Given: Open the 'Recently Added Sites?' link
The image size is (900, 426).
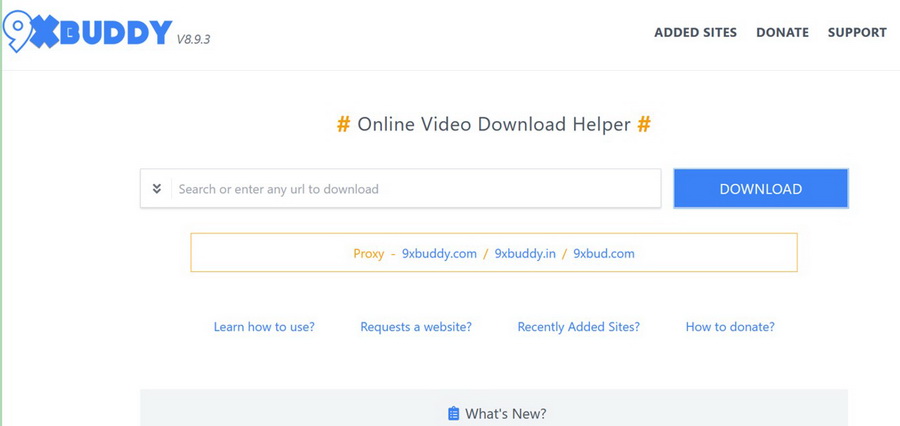Looking at the screenshot, I should coord(578,326).
